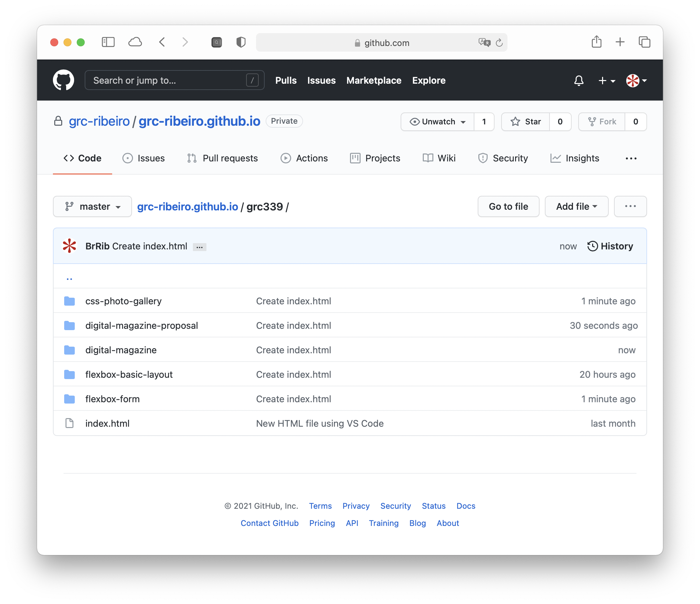Open the user avatar menu
Viewport: 700px width, 604px height.
(x=636, y=80)
